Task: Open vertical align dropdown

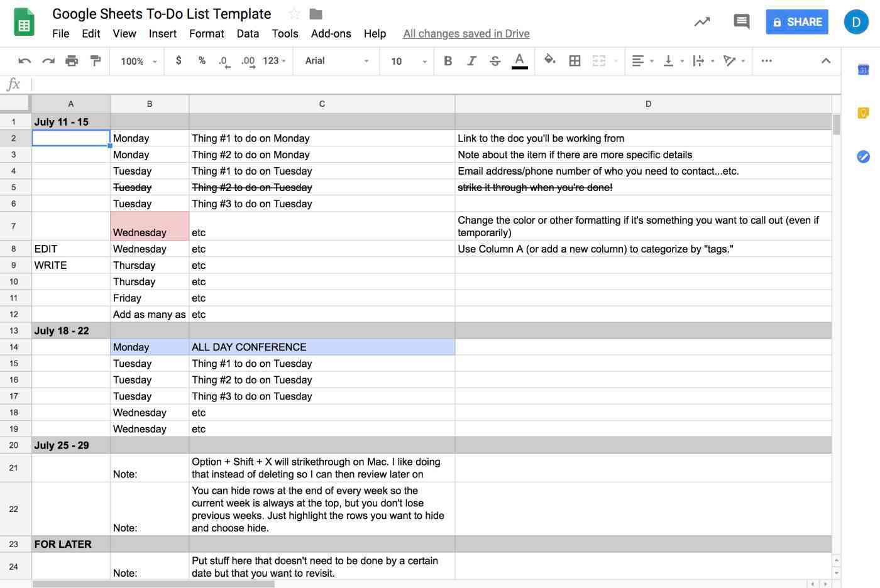Action: (673, 61)
